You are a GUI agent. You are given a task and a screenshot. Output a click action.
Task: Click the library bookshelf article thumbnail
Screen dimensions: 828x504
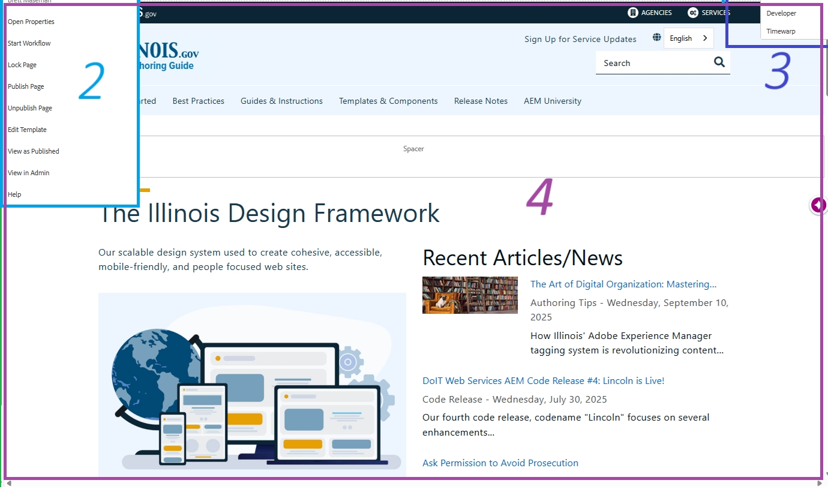pyautogui.click(x=470, y=295)
